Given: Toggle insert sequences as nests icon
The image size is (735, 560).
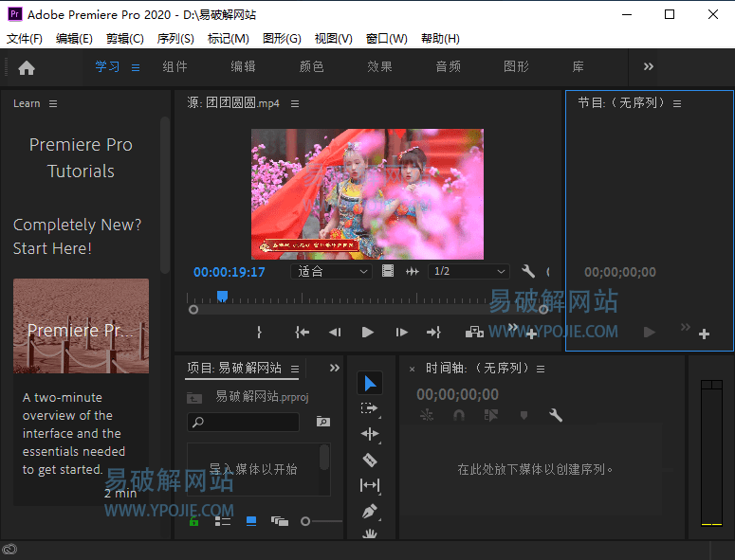Looking at the screenshot, I should (x=427, y=415).
